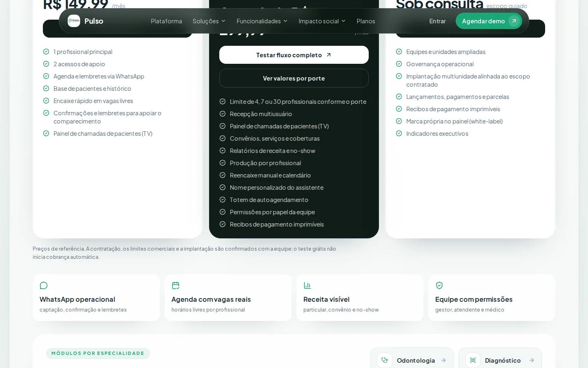This screenshot has height=368, width=588.
Task: Click the text Lançamentos, pagamentos e parcelas
Action: (x=458, y=96)
